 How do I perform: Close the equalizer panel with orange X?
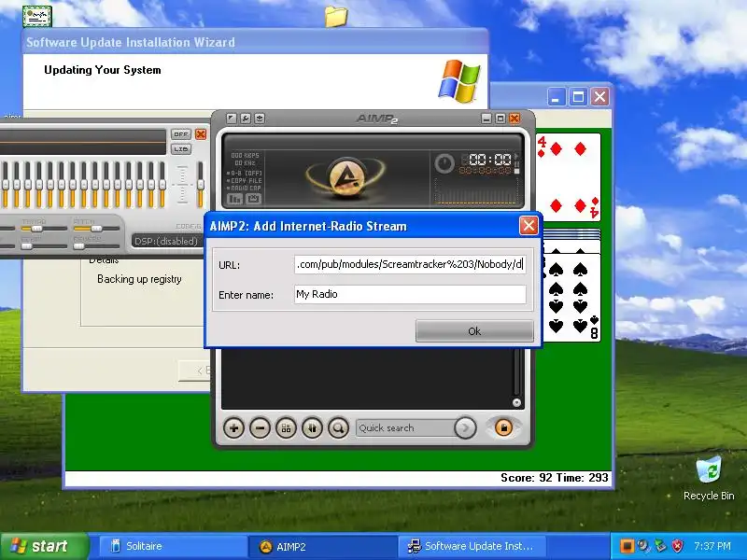pos(201,134)
